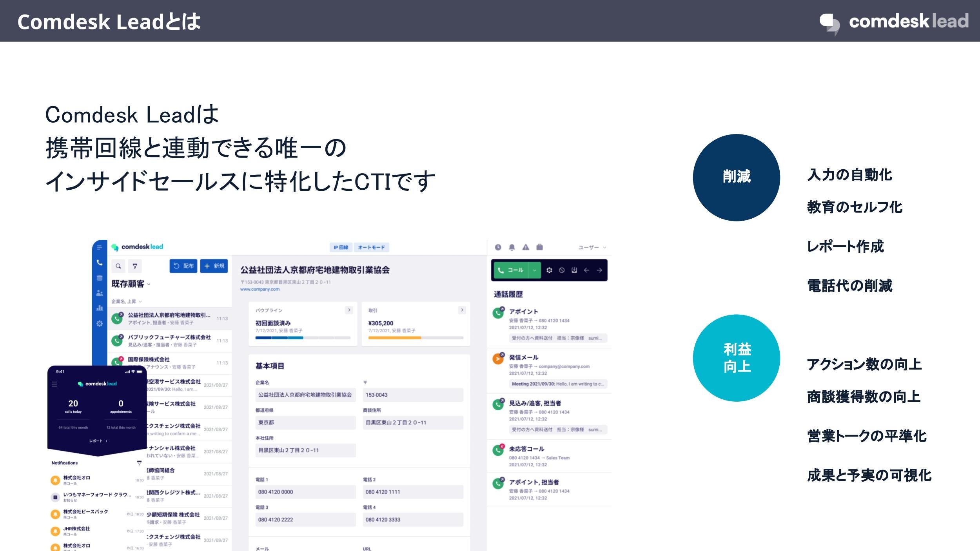Click the 電話 1 field with 080 4120 0000
980x551 pixels.
(305, 492)
